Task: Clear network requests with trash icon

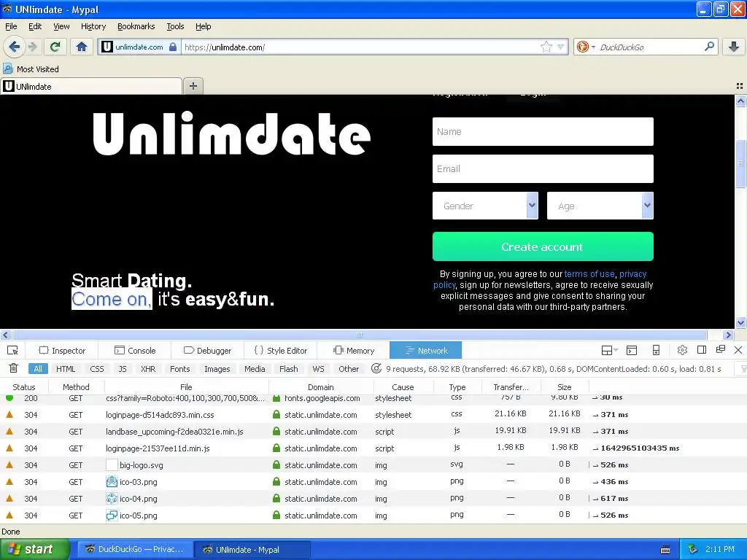Action: pyautogui.click(x=13, y=368)
